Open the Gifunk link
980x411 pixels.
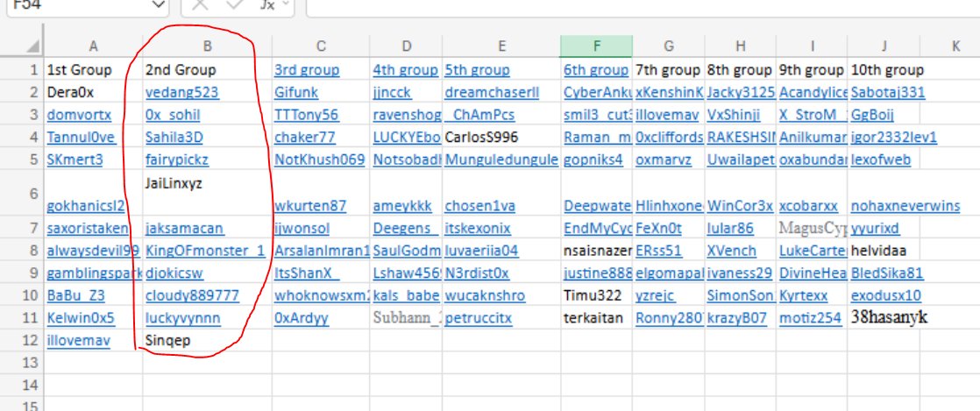[x=295, y=92]
